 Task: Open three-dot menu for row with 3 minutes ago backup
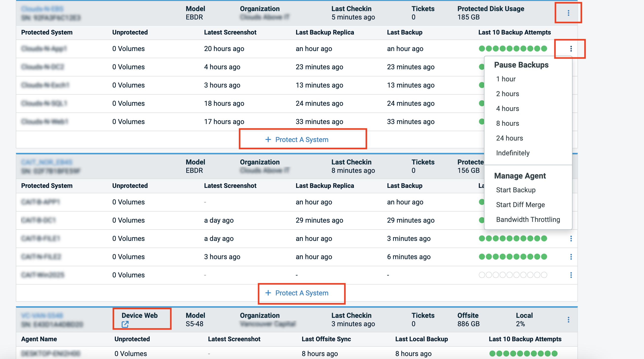tap(571, 238)
